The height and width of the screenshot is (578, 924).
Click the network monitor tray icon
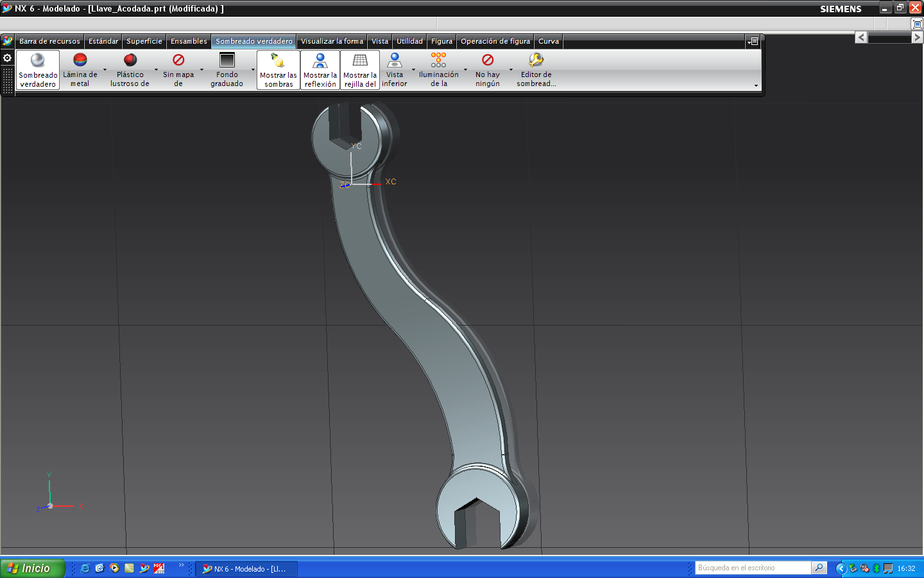[x=888, y=568]
